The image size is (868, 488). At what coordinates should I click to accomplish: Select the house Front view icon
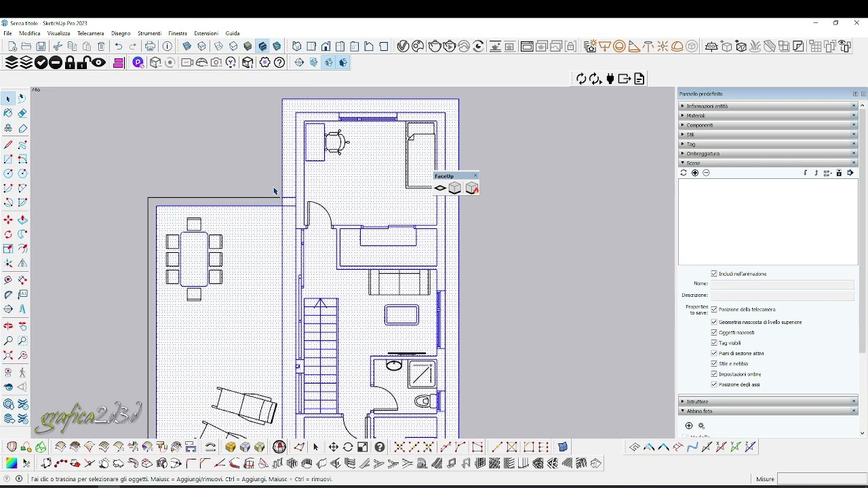pyautogui.click(x=326, y=46)
